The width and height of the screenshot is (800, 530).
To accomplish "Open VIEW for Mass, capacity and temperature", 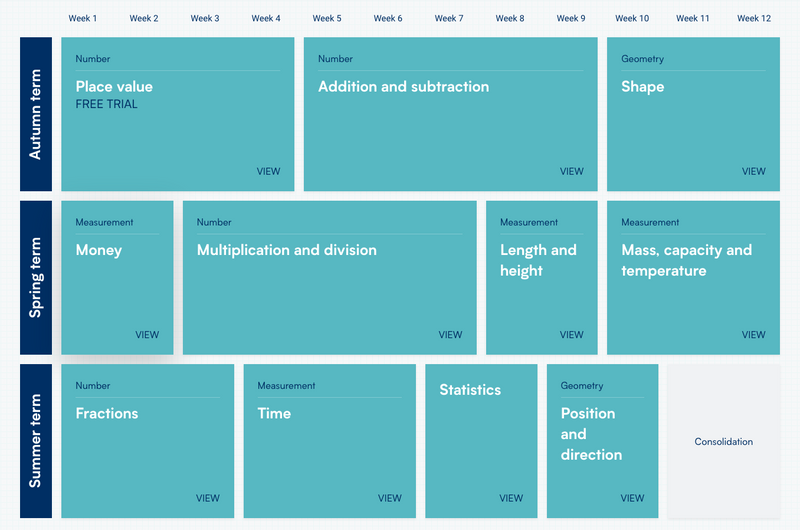I will click(x=753, y=335).
